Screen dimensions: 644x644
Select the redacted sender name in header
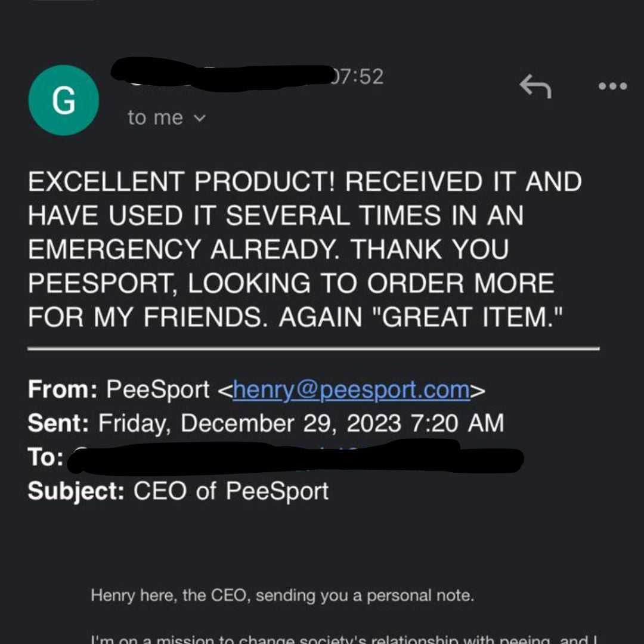(x=221, y=75)
